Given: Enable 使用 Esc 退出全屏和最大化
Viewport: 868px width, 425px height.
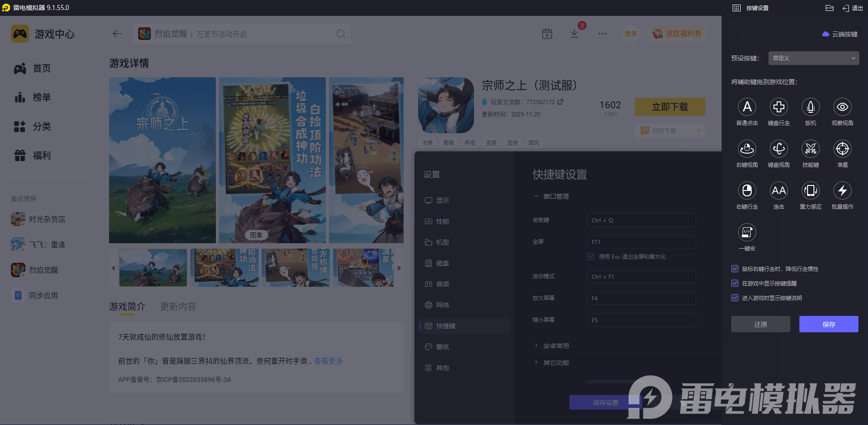Looking at the screenshot, I should [x=591, y=256].
